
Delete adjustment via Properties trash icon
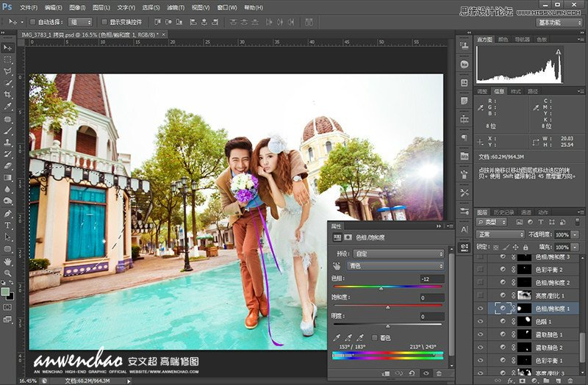click(x=439, y=373)
